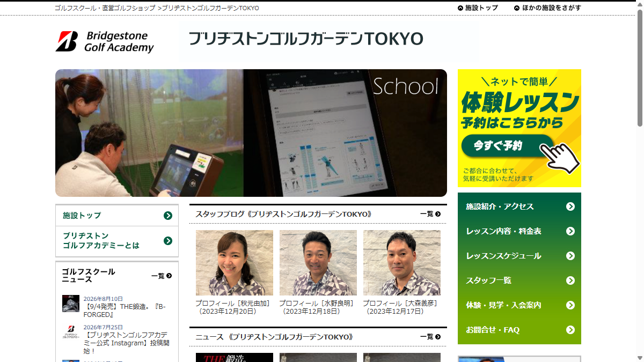Click 水野良明 profile photo

coord(318,263)
